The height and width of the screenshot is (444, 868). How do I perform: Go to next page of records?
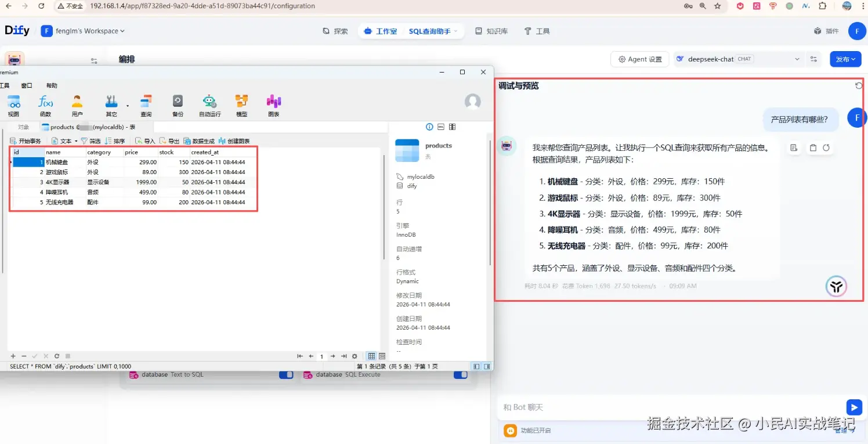pos(332,356)
